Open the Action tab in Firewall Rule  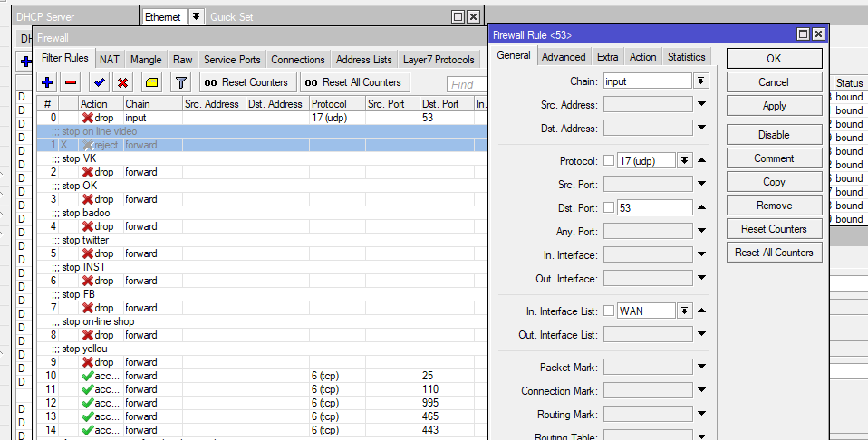pos(642,56)
